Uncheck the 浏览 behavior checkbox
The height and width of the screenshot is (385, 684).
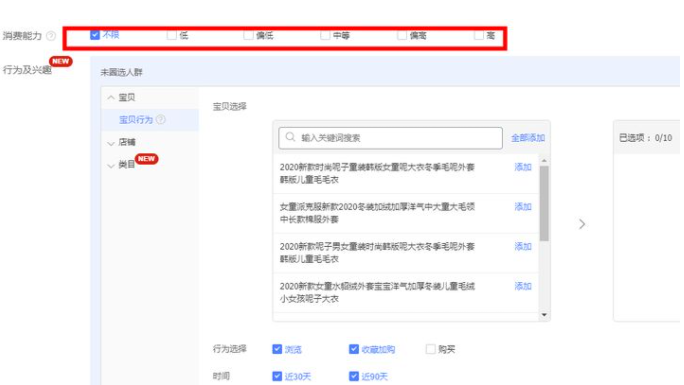coord(277,349)
